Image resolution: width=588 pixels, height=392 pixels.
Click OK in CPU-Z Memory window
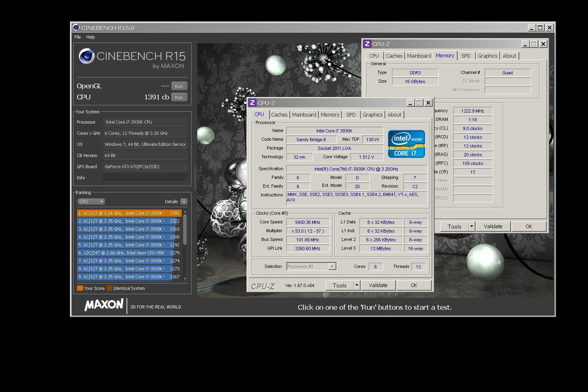pyautogui.click(x=529, y=226)
